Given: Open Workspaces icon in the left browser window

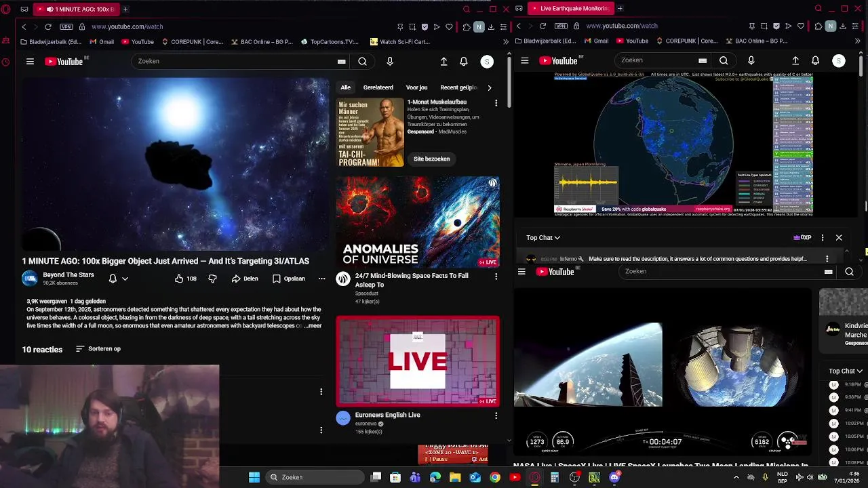Looking at the screenshot, I should (24, 9).
